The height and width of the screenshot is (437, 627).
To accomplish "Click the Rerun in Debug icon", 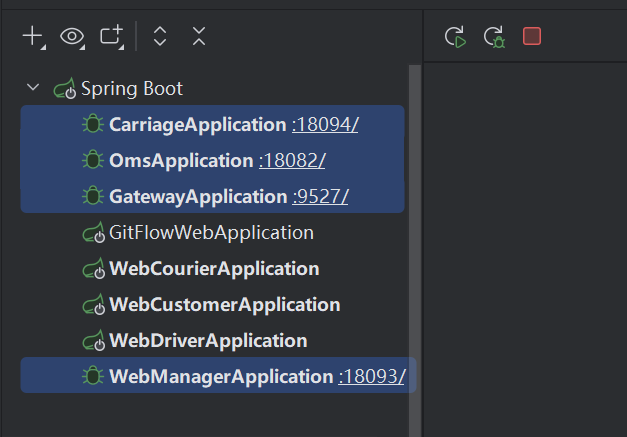I will [494, 37].
